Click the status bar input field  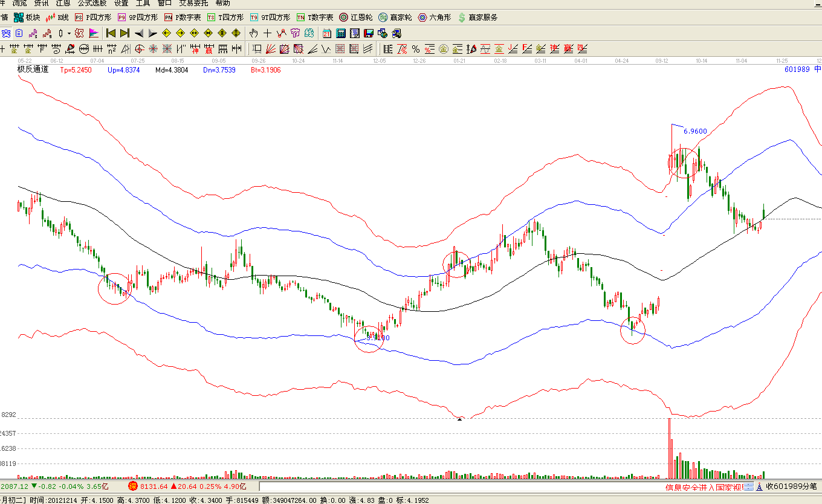pos(459,486)
